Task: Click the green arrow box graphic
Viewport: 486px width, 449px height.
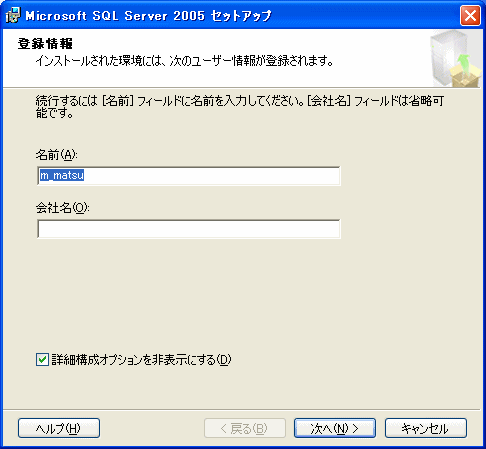Action: click(x=465, y=72)
